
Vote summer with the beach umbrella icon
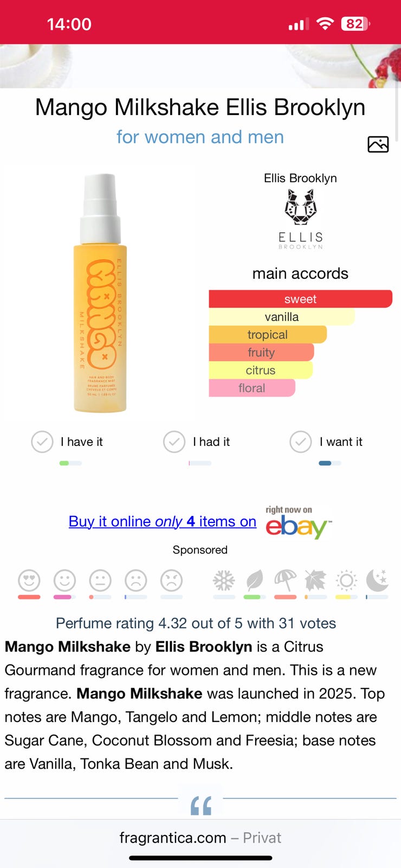tap(286, 581)
